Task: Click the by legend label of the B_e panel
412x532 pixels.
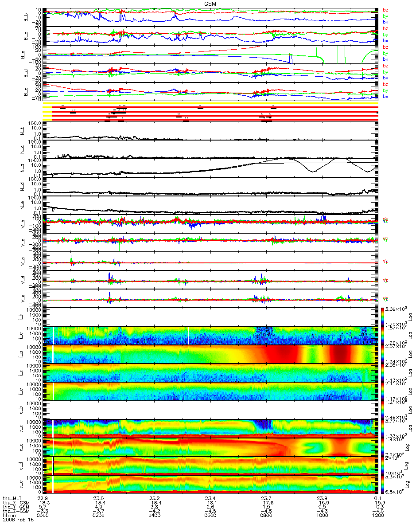Action: (x=385, y=90)
